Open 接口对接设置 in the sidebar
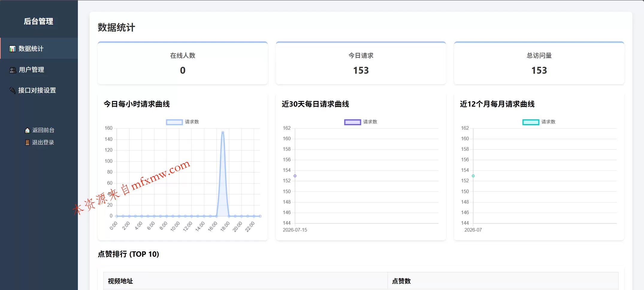 pyautogui.click(x=39, y=90)
